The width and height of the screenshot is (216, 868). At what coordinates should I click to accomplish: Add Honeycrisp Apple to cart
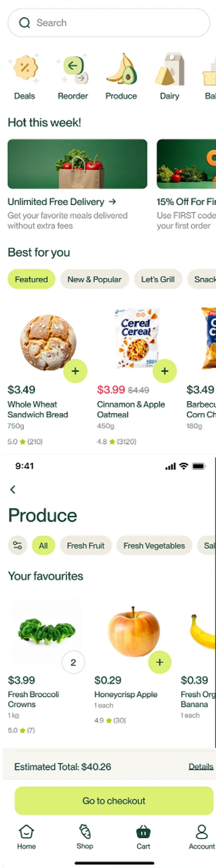point(160,662)
